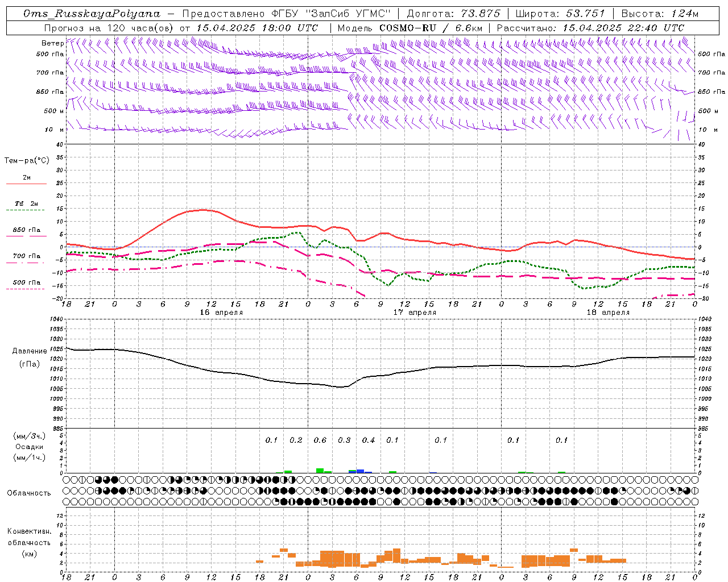Screen dimensions: 728x582
Task: Click the (км) unit under convective cloudiness
Action: (30, 553)
